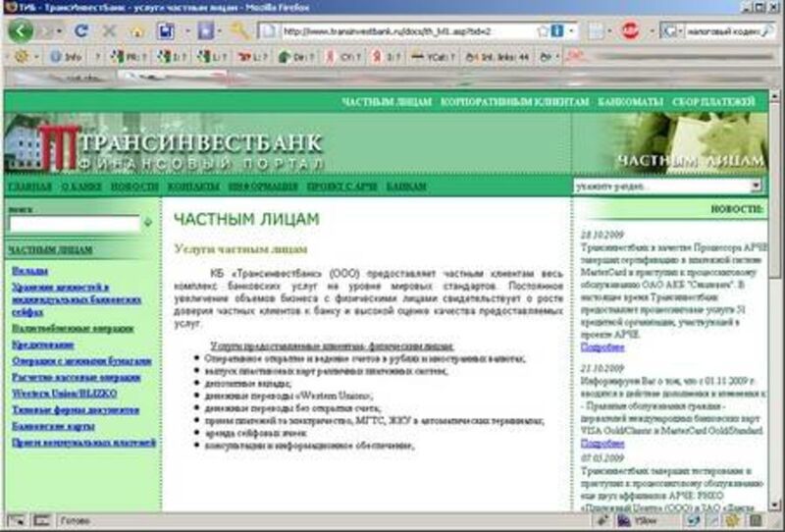This screenshot has width=785, height=532.
Task: Open ИНФОРМАЦИЯ in the navigation bar
Action: click(x=263, y=186)
